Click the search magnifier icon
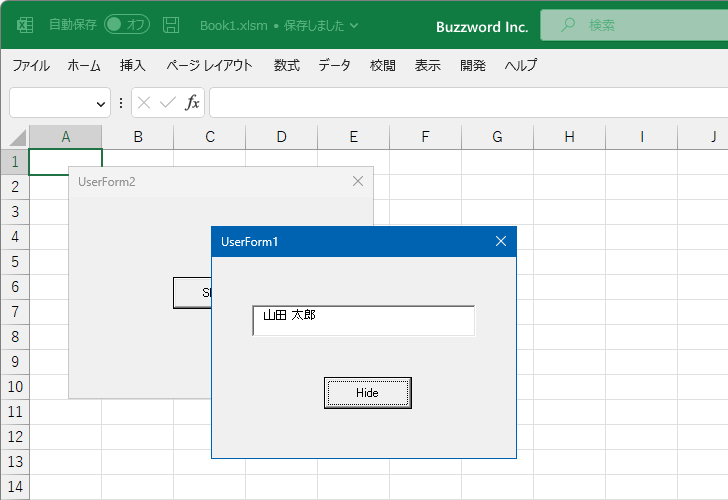The height and width of the screenshot is (500, 728). [x=567, y=25]
